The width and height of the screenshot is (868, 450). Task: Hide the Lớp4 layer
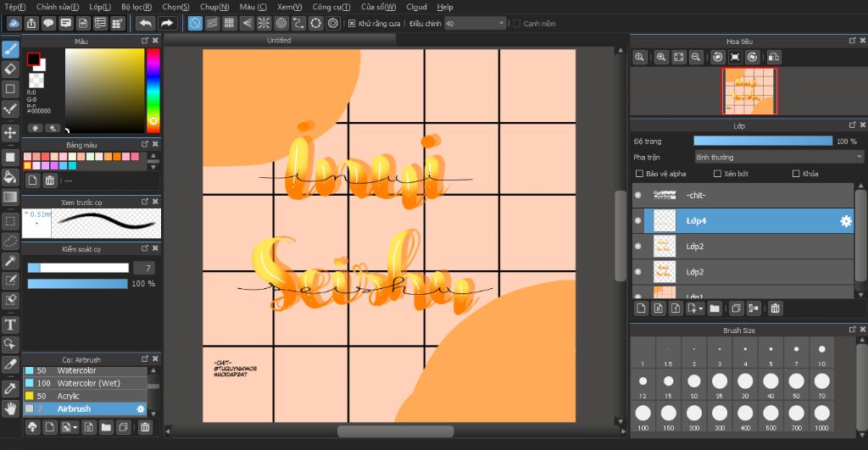(x=637, y=221)
